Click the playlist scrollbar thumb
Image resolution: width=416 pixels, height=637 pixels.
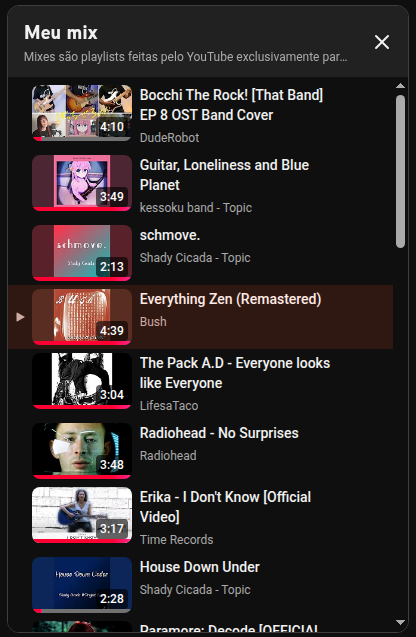(400, 171)
